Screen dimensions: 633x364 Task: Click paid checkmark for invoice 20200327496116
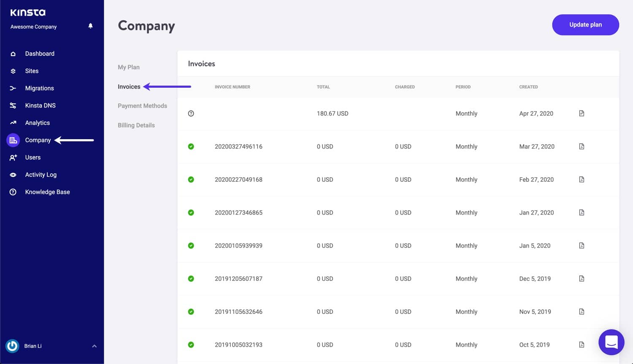tap(191, 146)
